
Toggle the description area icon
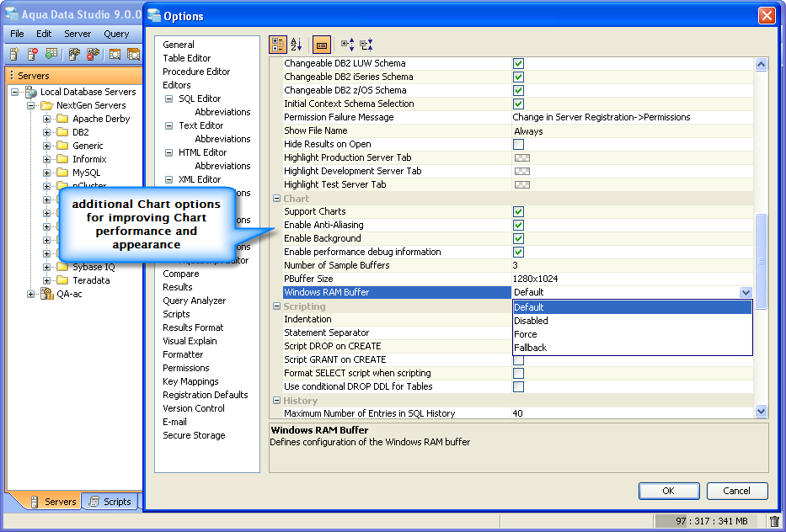[321, 45]
